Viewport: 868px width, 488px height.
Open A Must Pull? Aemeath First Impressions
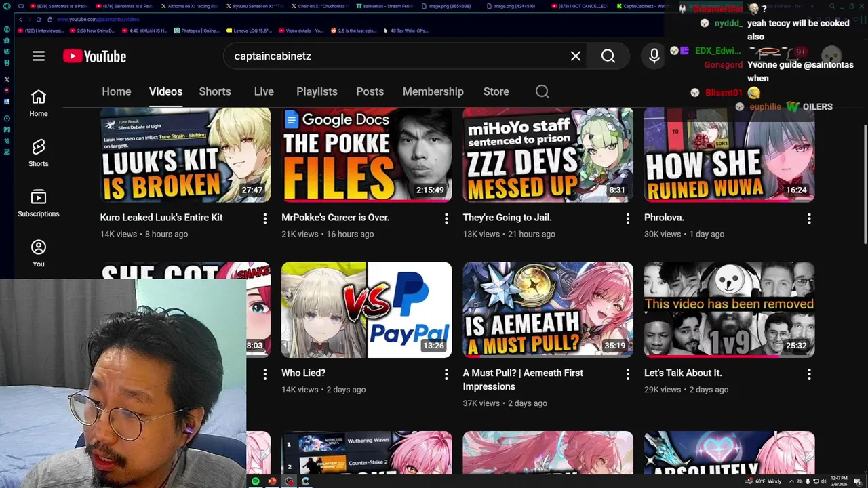click(523, 380)
